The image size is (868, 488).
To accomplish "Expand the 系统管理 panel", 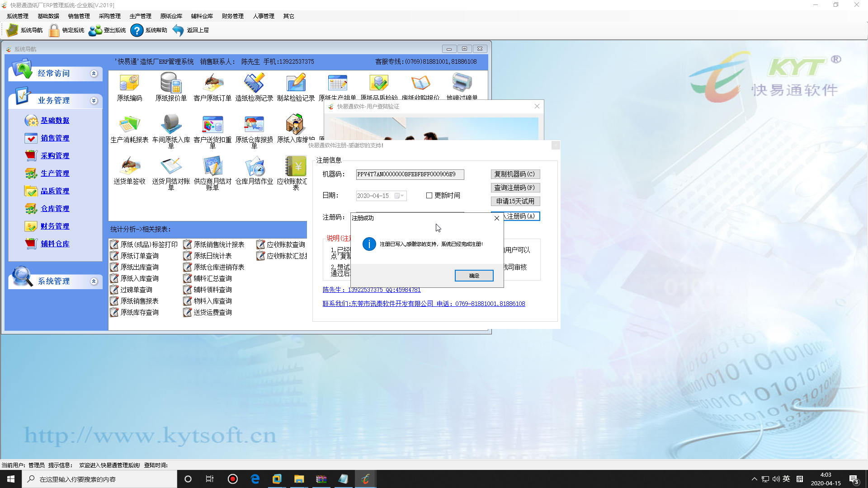I will [x=94, y=282].
